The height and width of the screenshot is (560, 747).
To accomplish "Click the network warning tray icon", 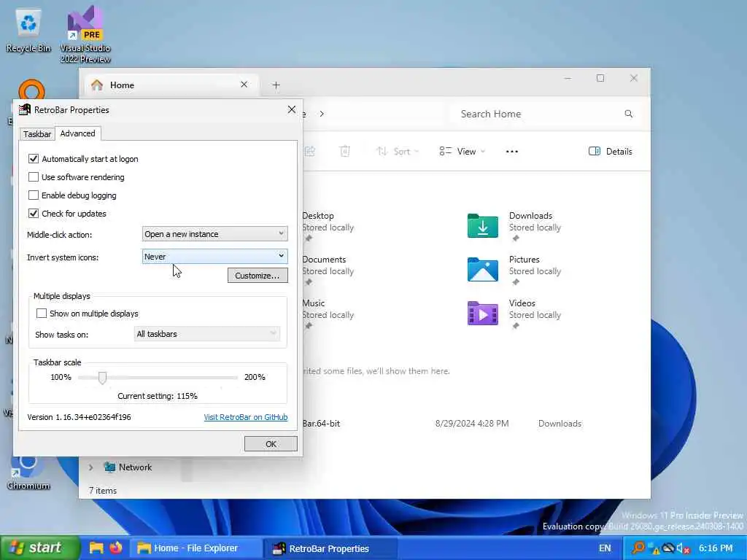I will click(x=653, y=548).
